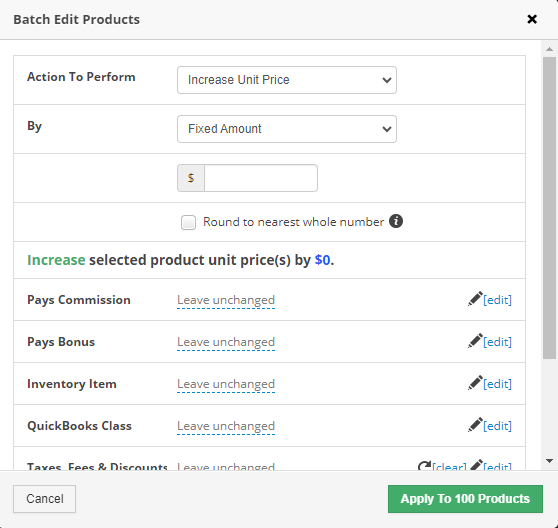Click the vertical scrollbar thumb
This screenshot has height=528, width=558.
549,208
